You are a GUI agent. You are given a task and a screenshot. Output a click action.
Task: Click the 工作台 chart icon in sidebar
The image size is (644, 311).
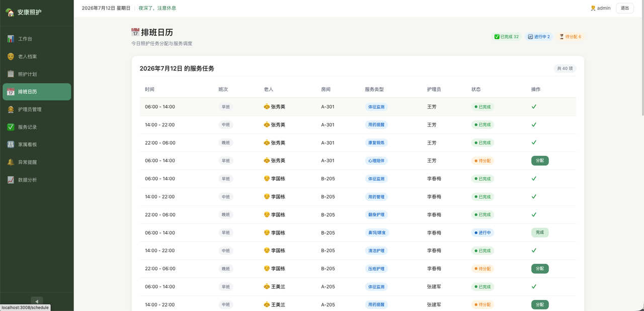tap(11, 39)
